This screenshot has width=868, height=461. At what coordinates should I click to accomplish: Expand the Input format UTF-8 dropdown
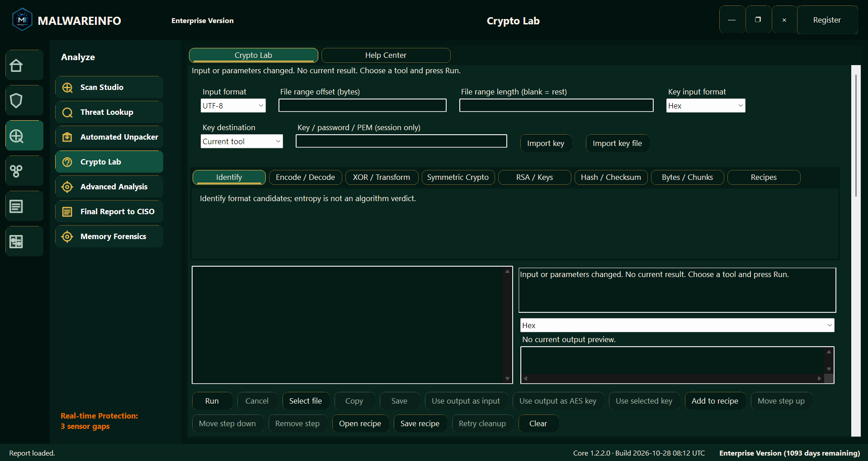(x=233, y=106)
